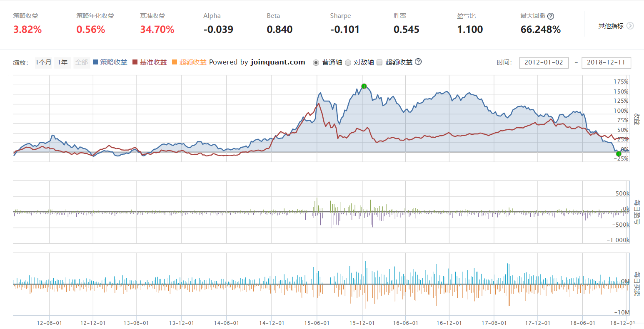
Task: Click the 盈亏比 value 1.100
Action: click(x=470, y=30)
